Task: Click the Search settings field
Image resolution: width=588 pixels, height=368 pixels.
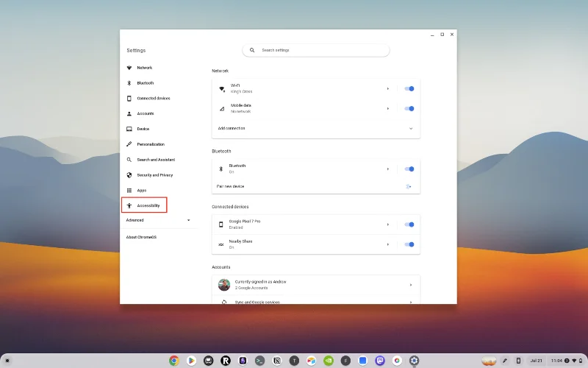Action: click(x=316, y=50)
